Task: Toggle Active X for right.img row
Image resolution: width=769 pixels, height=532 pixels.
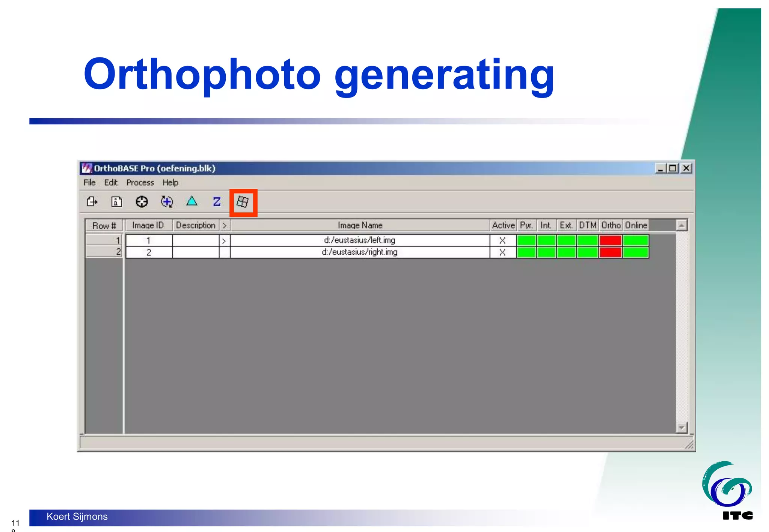Action: tap(502, 252)
